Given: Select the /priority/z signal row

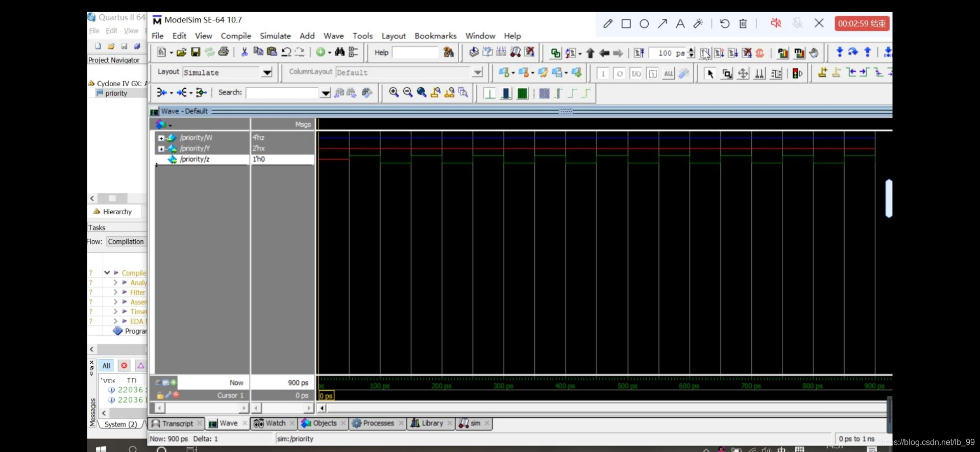Looking at the screenshot, I should pyautogui.click(x=235, y=159).
